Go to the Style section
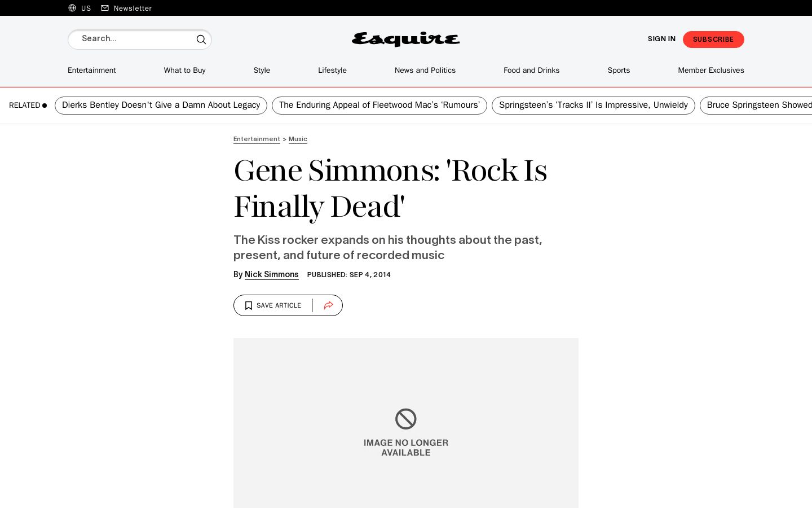This screenshot has width=812, height=508. [262, 71]
